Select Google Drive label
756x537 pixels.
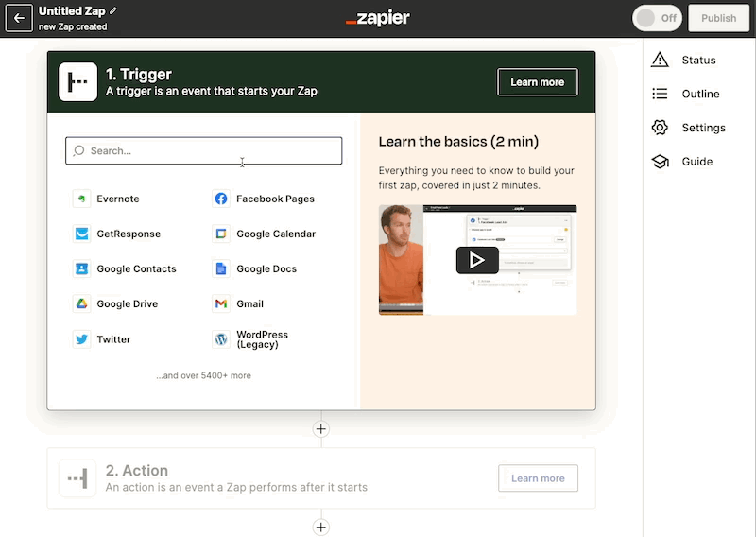tap(128, 304)
